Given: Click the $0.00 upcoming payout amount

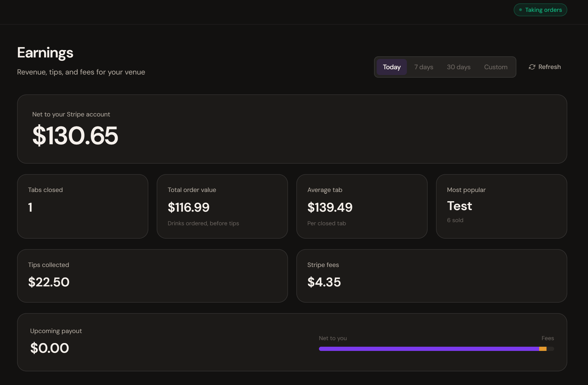Looking at the screenshot, I should tap(50, 348).
